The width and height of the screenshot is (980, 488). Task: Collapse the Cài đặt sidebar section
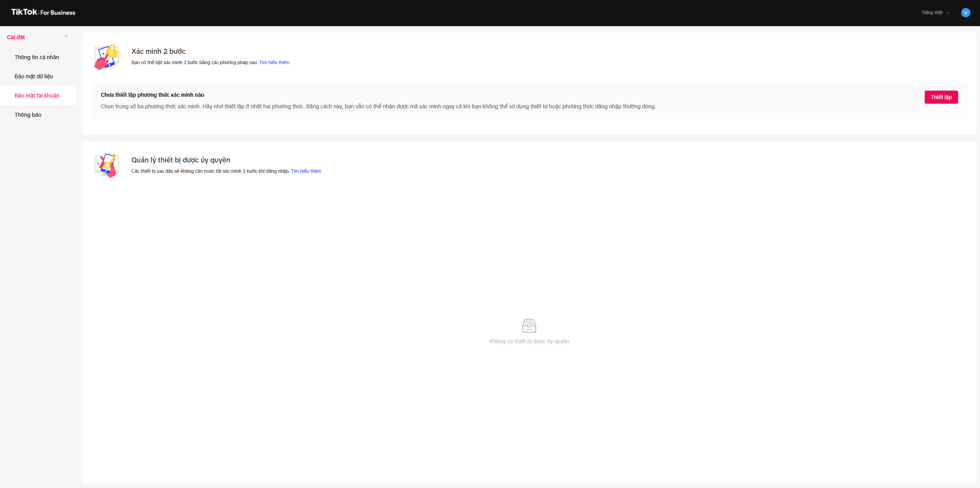click(x=66, y=37)
